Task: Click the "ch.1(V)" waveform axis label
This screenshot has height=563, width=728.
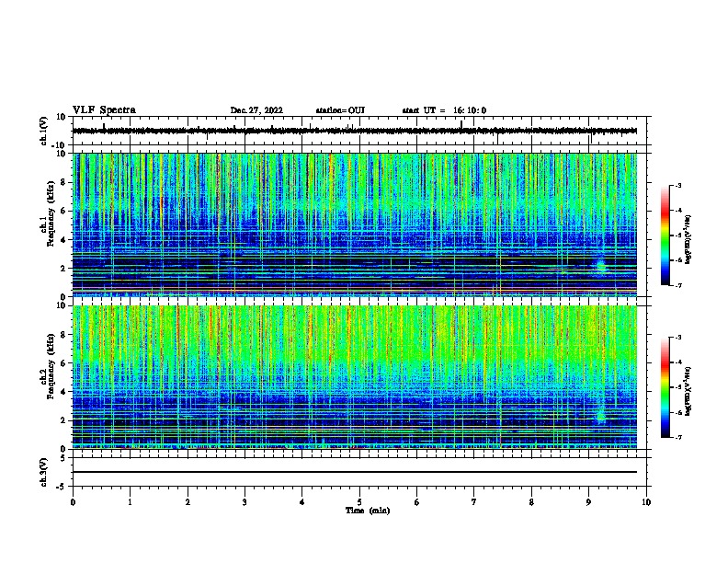Action: pos(43,131)
